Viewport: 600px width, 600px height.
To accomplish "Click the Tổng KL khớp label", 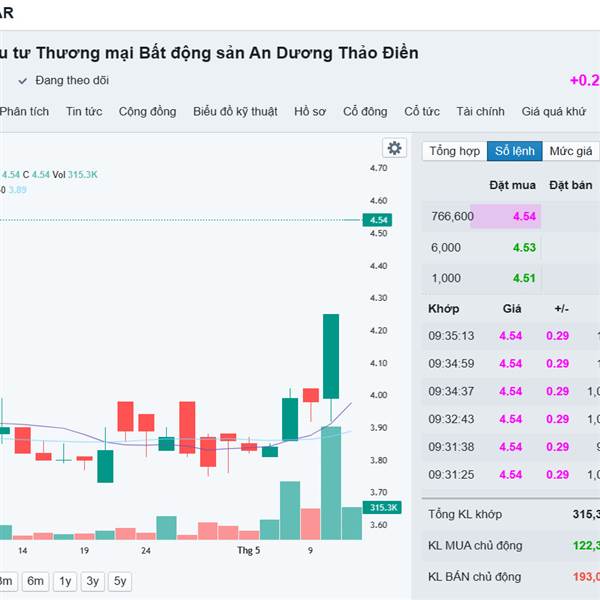I will (465, 514).
